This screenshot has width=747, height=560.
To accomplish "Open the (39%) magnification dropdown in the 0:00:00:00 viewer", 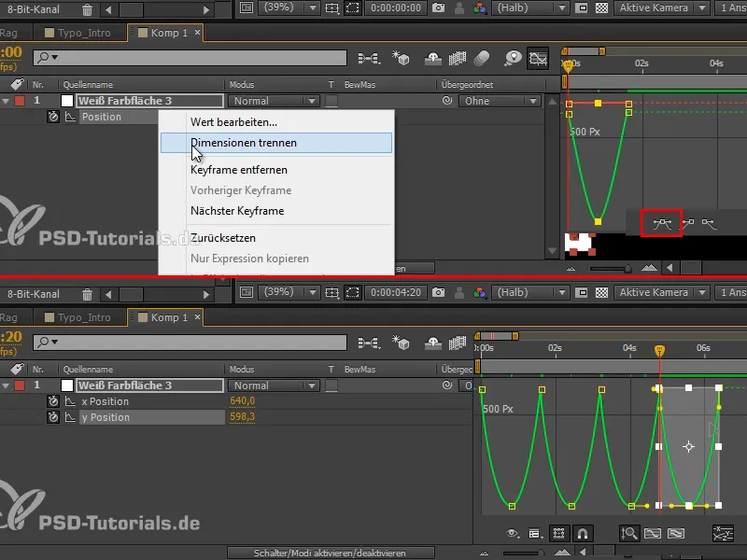I will [289, 7].
